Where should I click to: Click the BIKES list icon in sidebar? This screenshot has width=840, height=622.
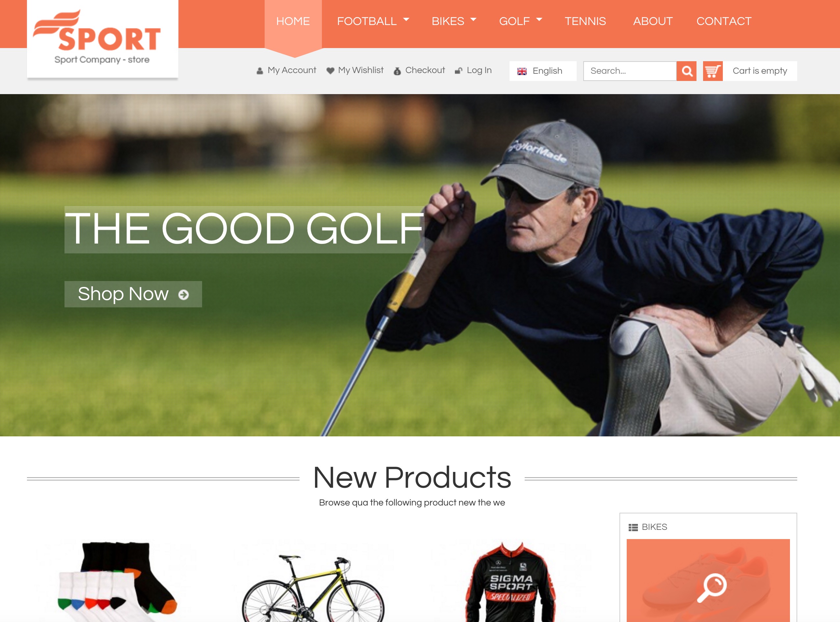coord(633,528)
